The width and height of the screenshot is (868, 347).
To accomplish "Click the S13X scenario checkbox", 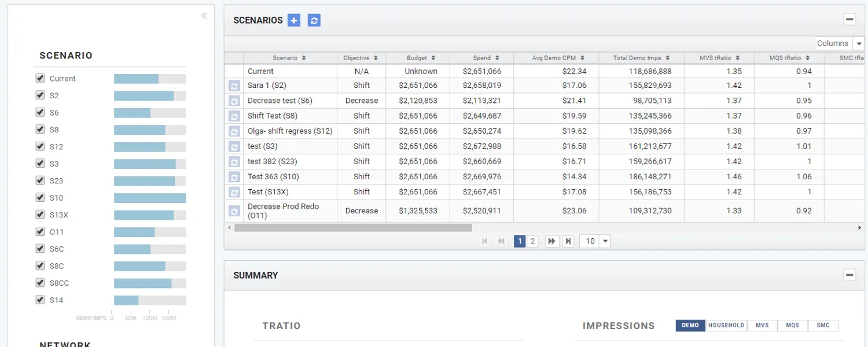I will (x=40, y=215).
